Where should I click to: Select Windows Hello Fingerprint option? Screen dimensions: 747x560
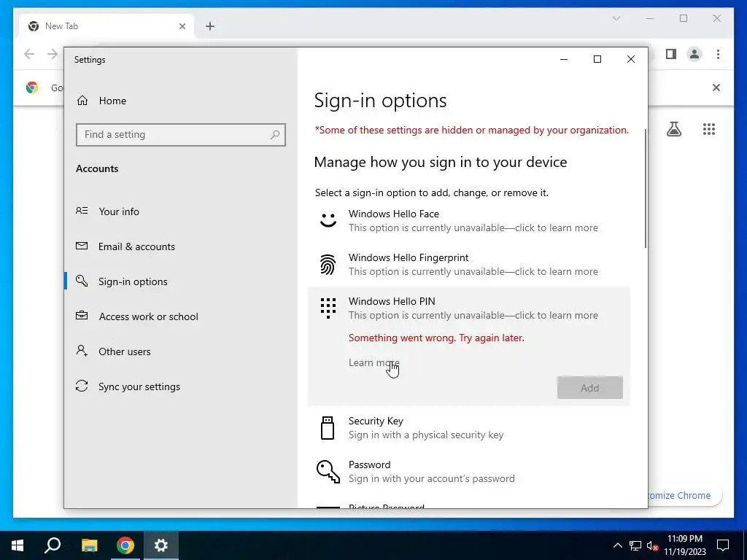(469, 265)
